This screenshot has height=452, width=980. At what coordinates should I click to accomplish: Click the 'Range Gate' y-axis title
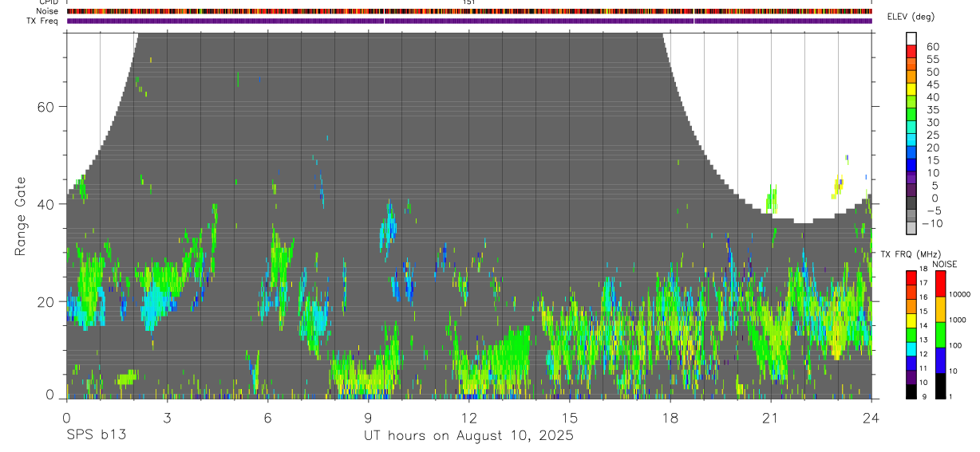(20, 217)
